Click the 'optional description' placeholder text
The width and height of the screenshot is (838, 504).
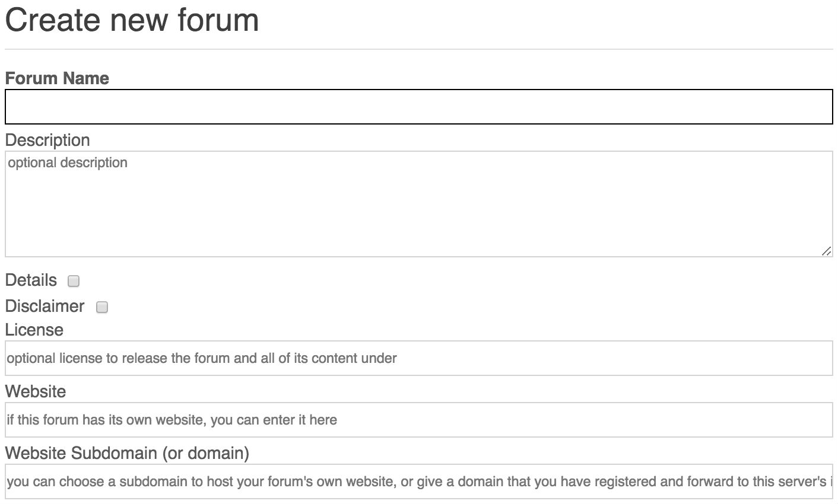pyautogui.click(x=68, y=162)
